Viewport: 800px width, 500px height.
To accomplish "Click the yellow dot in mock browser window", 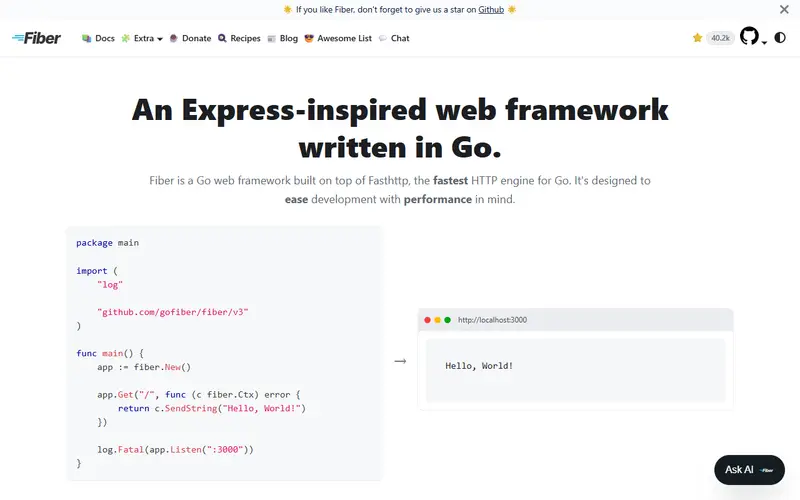I will [437, 320].
